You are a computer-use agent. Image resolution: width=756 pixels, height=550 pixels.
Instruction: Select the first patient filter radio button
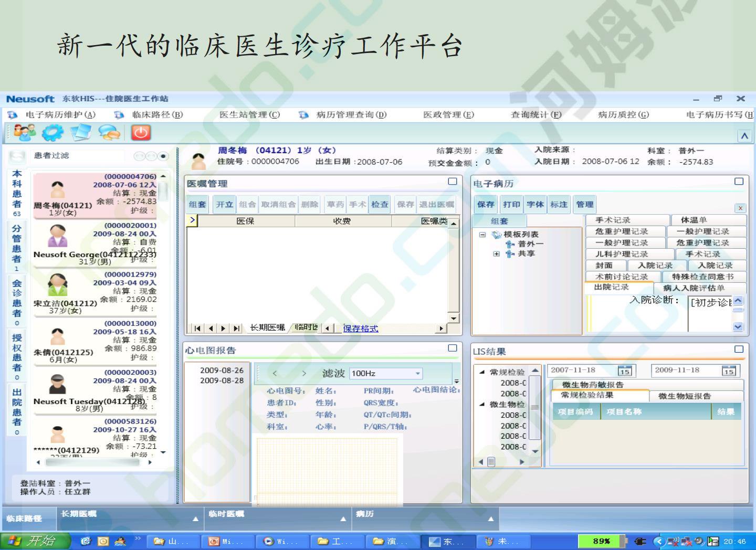139,156
